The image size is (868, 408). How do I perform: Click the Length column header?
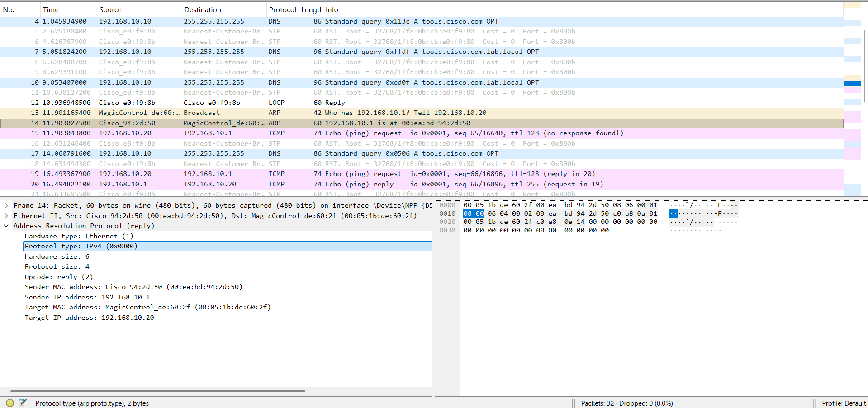311,9
